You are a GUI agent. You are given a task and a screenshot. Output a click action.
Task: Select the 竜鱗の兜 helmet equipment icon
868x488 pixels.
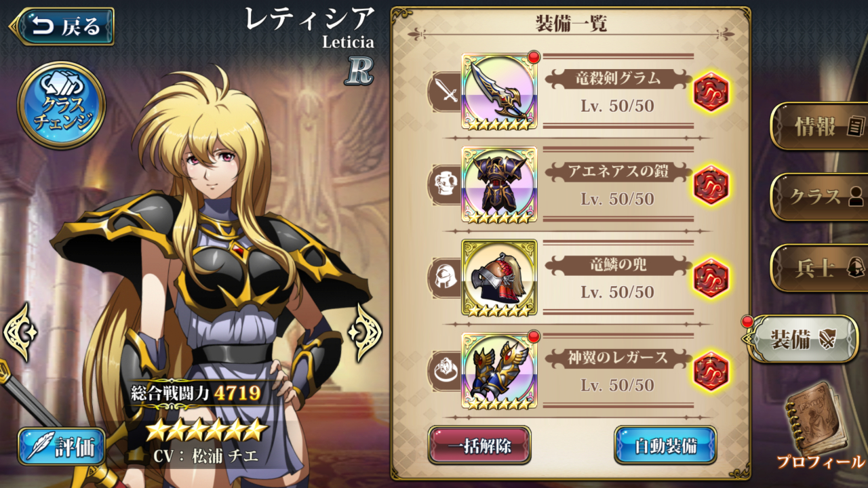point(499,278)
